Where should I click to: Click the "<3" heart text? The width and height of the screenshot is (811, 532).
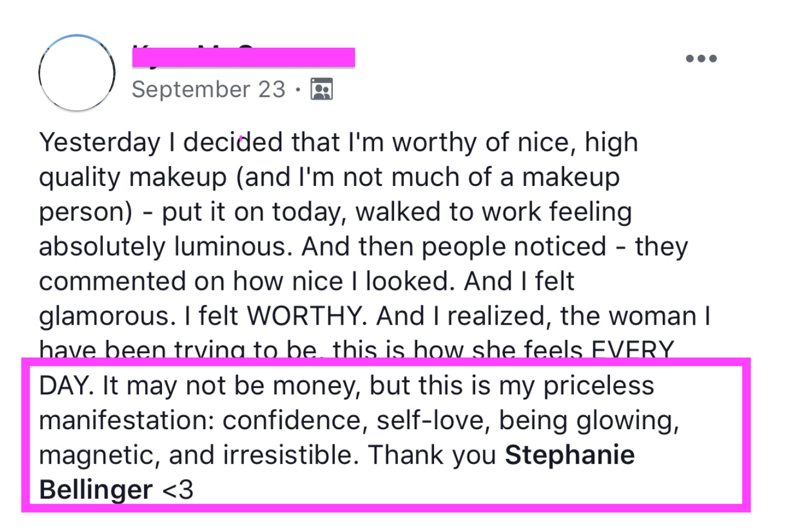point(178,490)
